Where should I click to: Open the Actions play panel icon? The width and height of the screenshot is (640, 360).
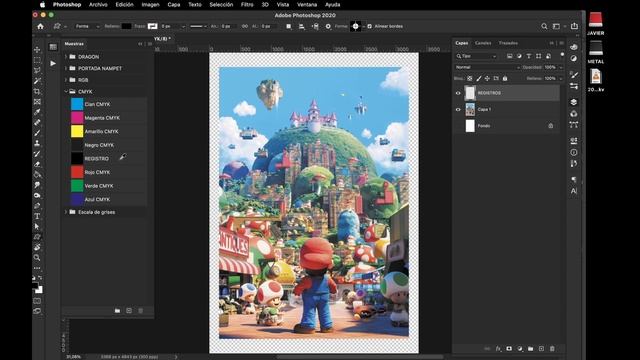click(53, 63)
